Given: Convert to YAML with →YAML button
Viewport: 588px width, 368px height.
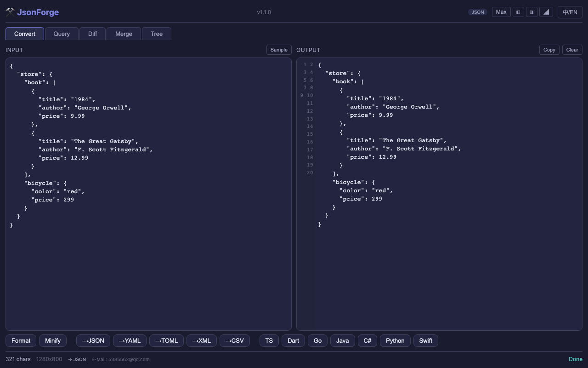Looking at the screenshot, I should pyautogui.click(x=130, y=341).
